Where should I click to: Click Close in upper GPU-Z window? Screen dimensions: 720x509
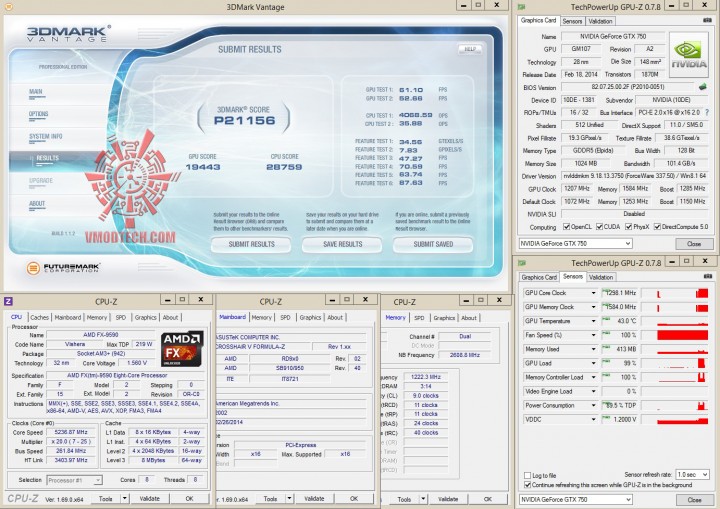coord(693,244)
